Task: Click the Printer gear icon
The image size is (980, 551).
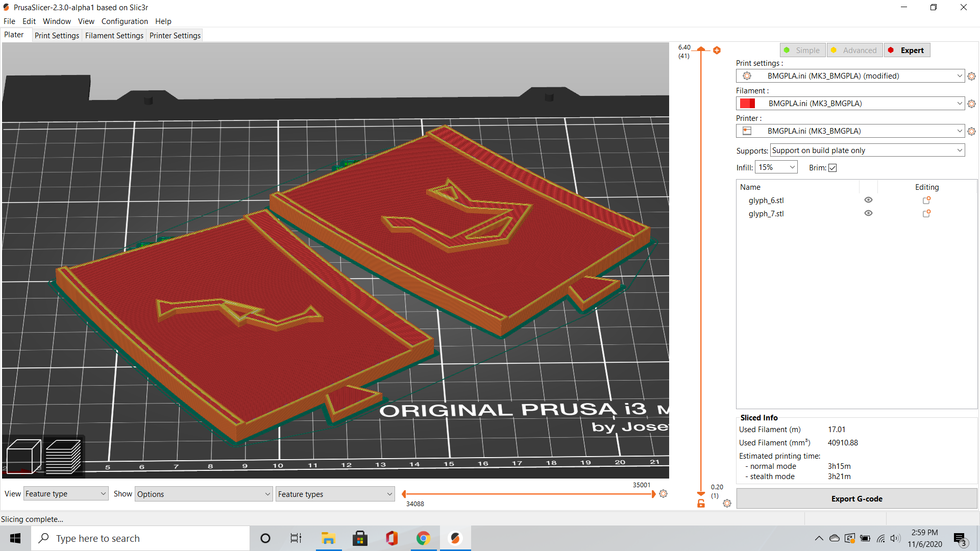Action: [971, 131]
